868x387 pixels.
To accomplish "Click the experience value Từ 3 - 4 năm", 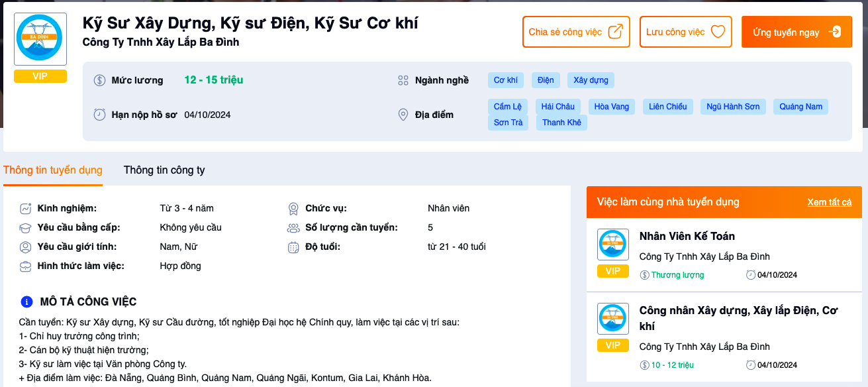I will pos(187,208).
